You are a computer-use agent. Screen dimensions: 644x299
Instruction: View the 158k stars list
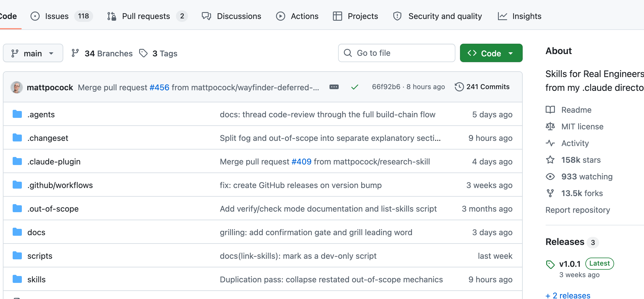tap(573, 160)
